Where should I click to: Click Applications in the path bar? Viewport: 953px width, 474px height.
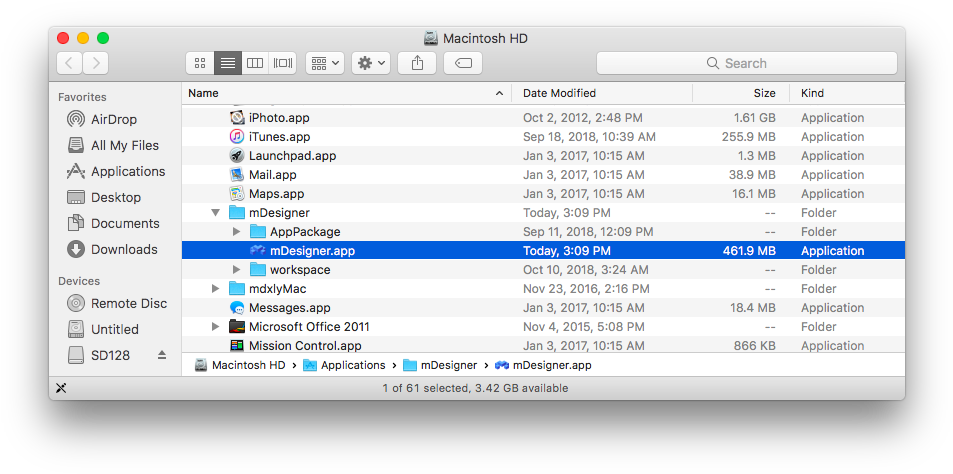(344, 365)
